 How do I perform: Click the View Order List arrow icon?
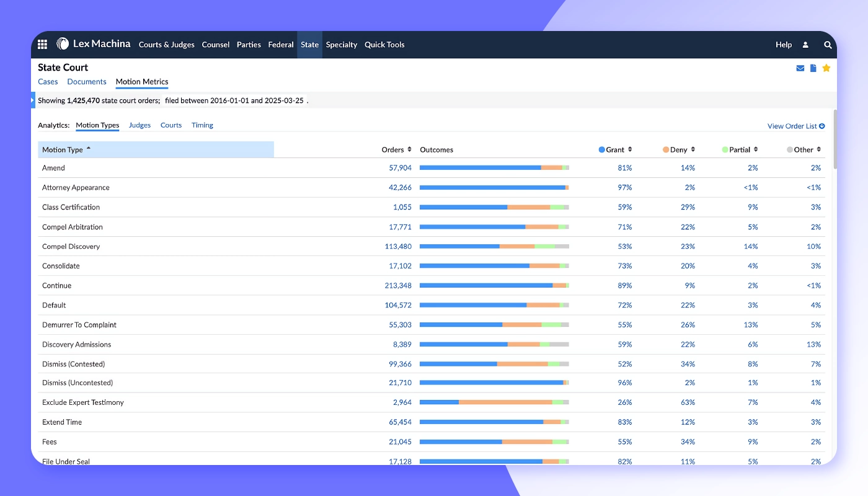point(821,126)
